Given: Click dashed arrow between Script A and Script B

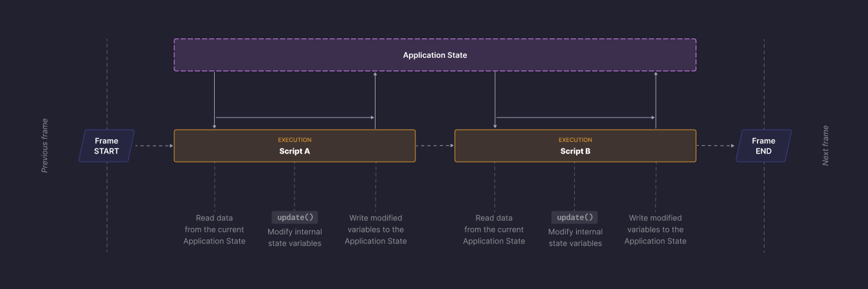Looking at the screenshot, I should 435,146.
